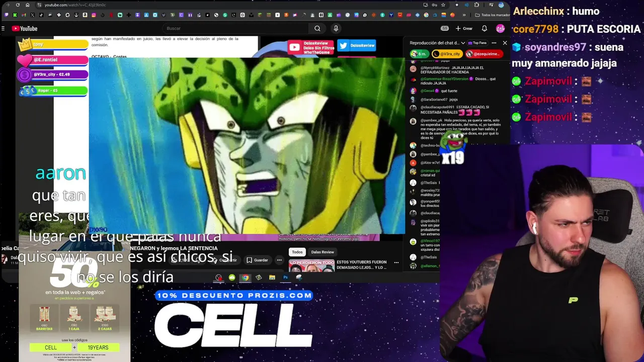Open the video actions three-dot menu
Viewport: 644px width, 362px height.
(279, 260)
